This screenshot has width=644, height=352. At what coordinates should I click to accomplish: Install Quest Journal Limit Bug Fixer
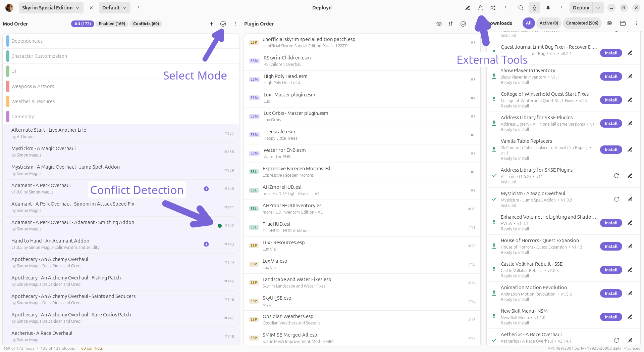click(x=611, y=53)
